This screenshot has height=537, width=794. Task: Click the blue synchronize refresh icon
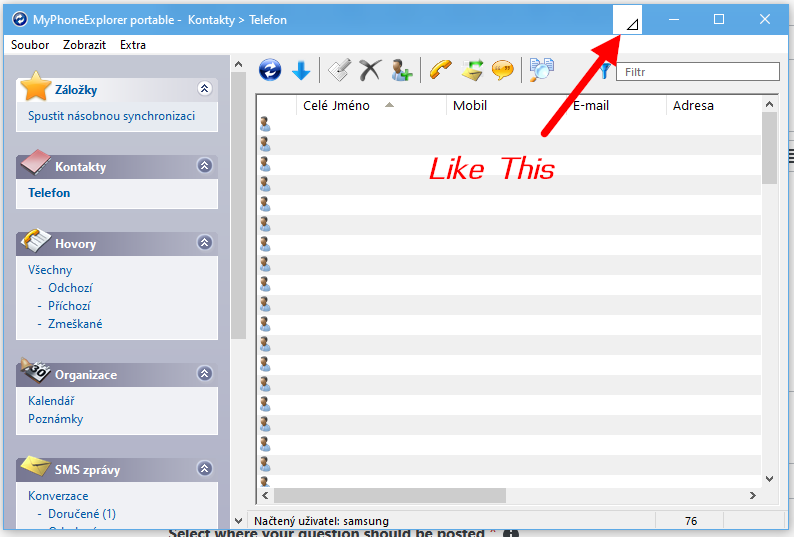point(270,70)
